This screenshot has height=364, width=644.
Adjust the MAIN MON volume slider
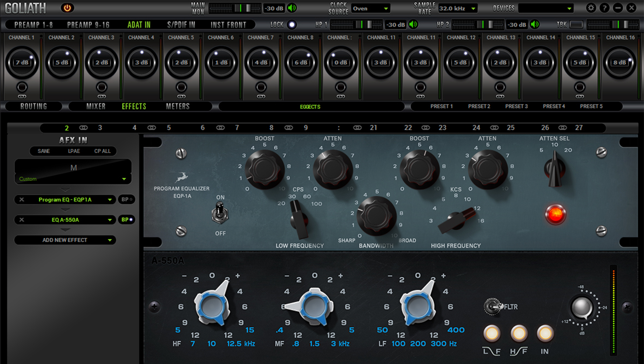point(240,8)
